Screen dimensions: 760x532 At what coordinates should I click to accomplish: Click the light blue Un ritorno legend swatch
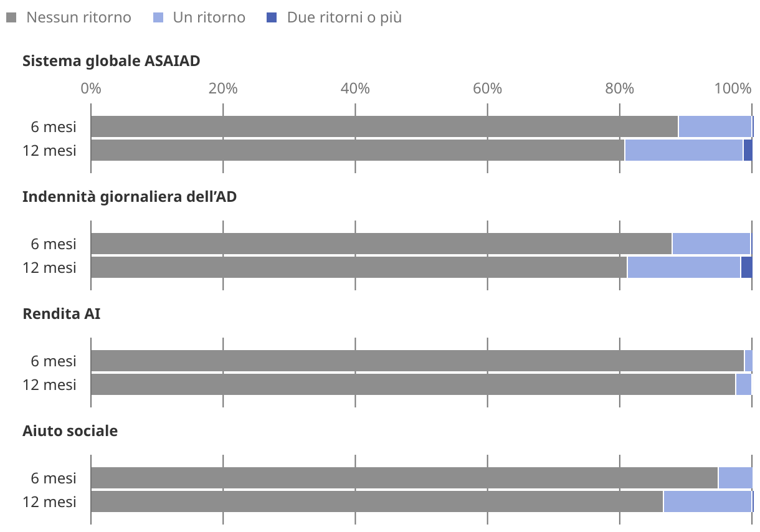click(158, 18)
